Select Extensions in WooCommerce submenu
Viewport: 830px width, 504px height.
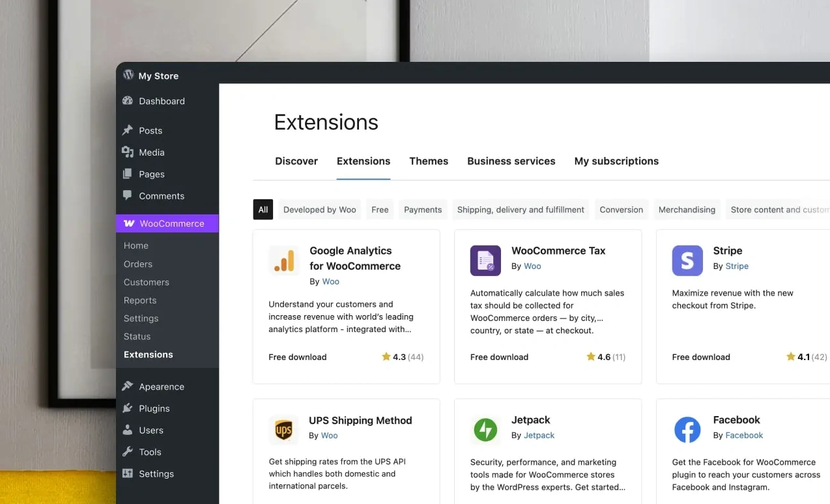pyautogui.click(x=149, y=354)
